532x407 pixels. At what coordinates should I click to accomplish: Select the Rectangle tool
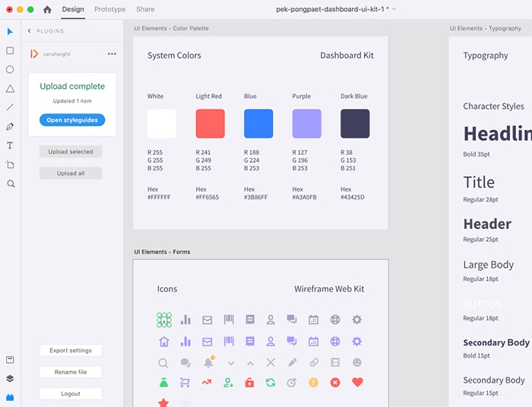click(10, 51)
